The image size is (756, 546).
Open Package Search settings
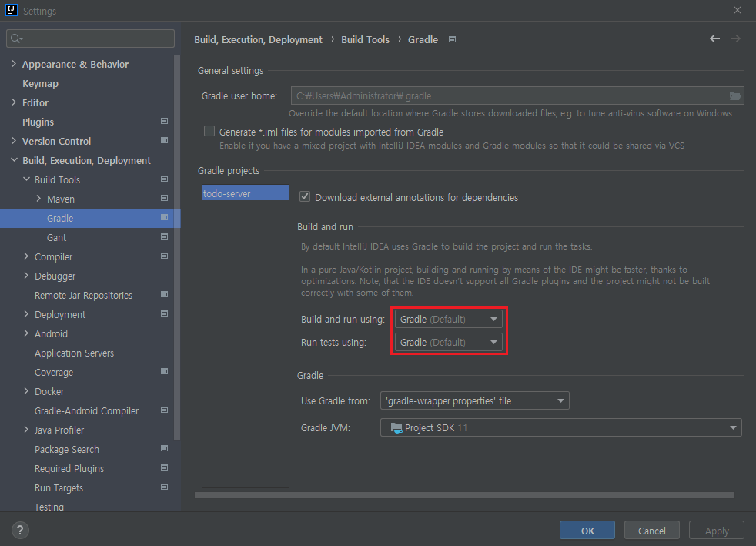tap(67, 450)
